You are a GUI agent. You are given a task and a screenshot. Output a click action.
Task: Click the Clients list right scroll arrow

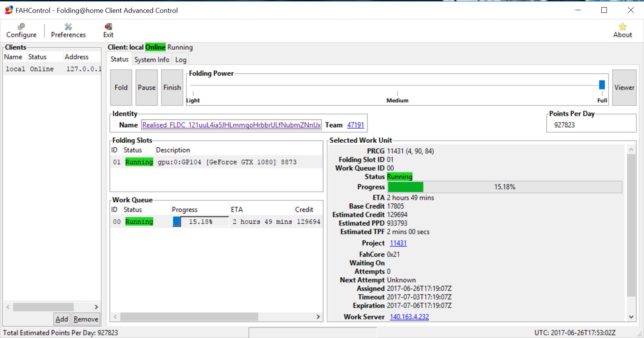[x=96, y=307]
